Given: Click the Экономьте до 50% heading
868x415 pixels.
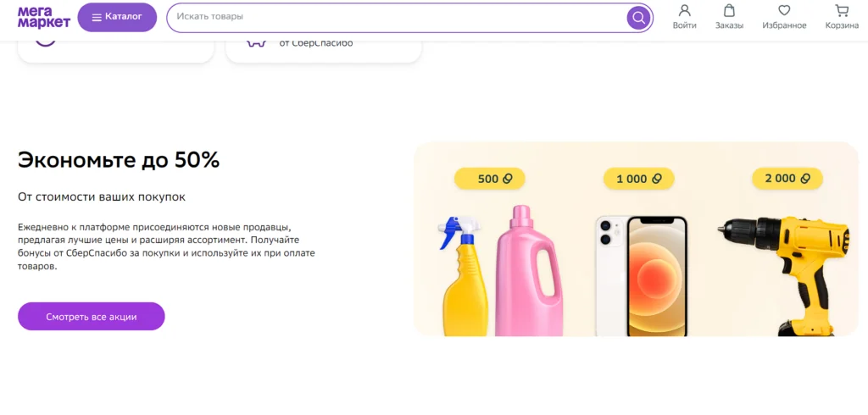Looking at the screenshot, I should click(119, 160).
